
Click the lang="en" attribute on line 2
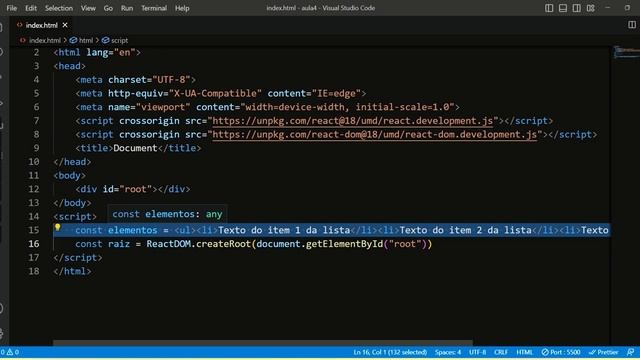pos(111,53)
